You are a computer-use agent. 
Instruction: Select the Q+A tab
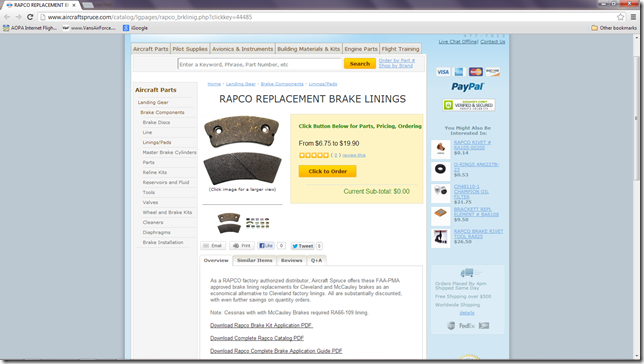pos(317,260)
